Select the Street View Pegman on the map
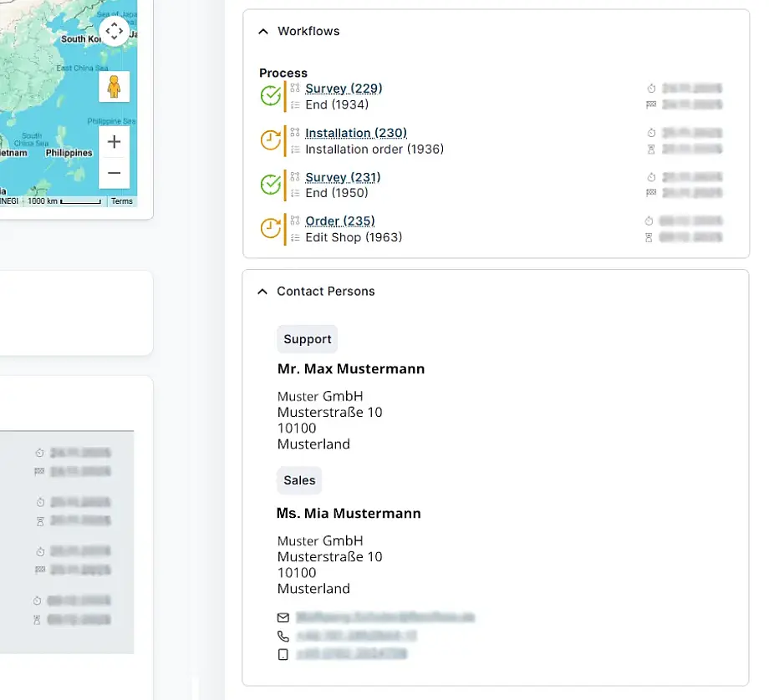The width and height of the screenshot is (769, 700). point(114,86)
